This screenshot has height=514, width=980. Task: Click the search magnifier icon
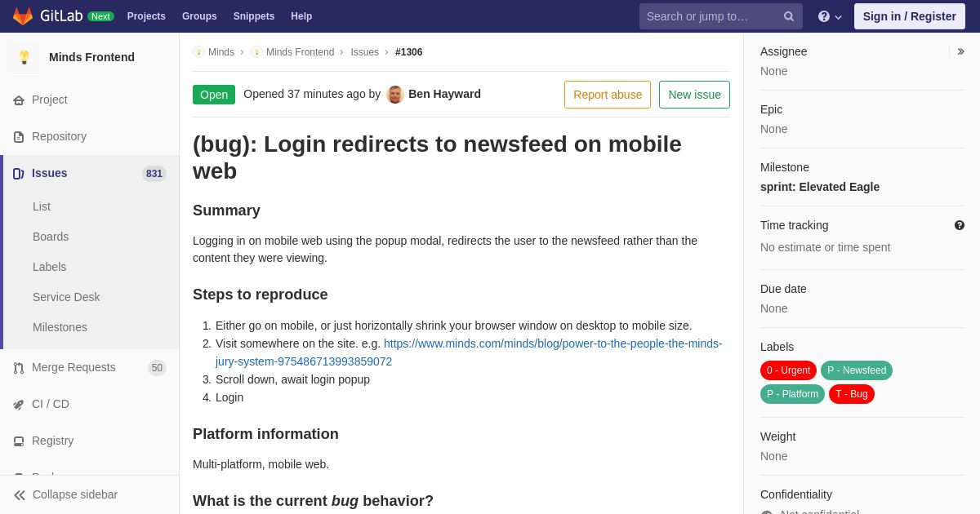click(x=789, y=16)
